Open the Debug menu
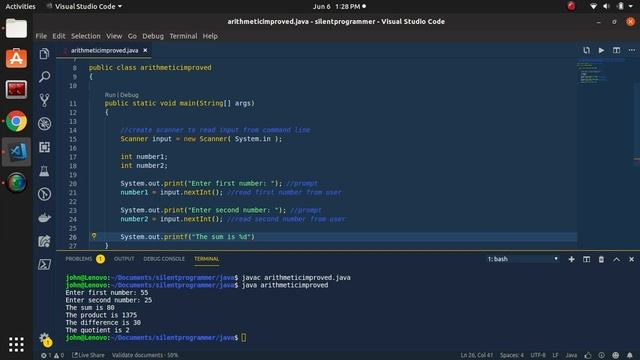 pos(153,36)
